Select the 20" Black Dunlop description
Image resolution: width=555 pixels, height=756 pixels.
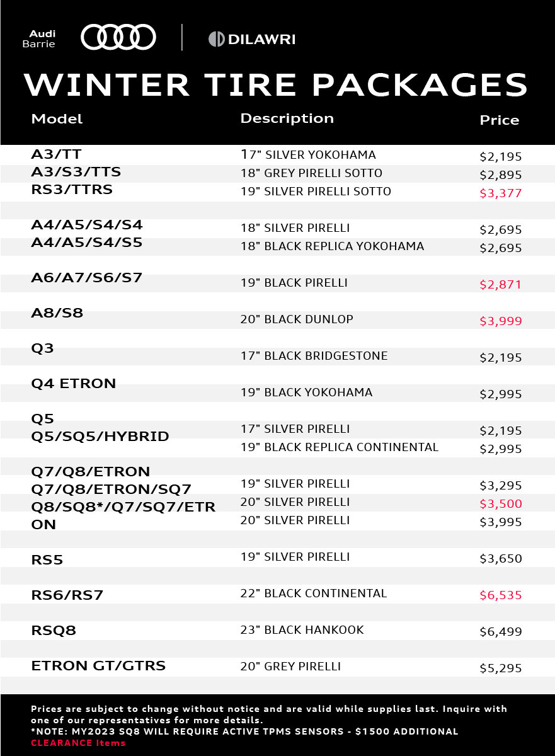point(296,319)
